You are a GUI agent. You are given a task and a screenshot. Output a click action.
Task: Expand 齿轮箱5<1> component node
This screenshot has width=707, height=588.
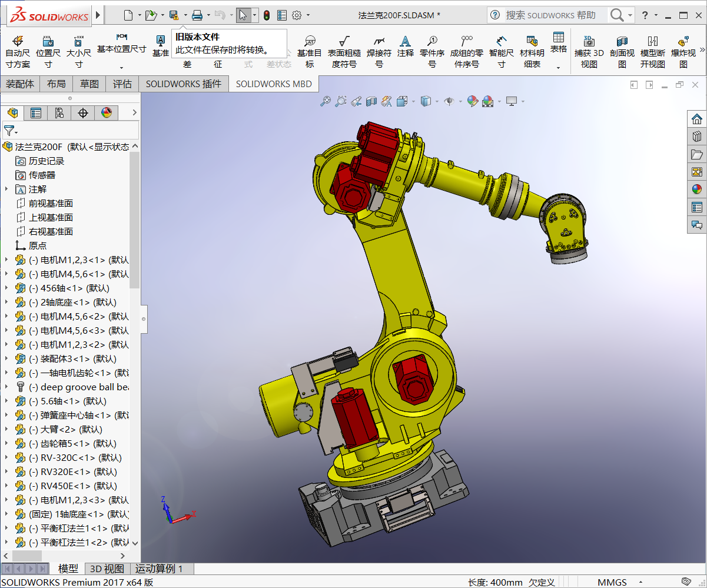point(6,443)
